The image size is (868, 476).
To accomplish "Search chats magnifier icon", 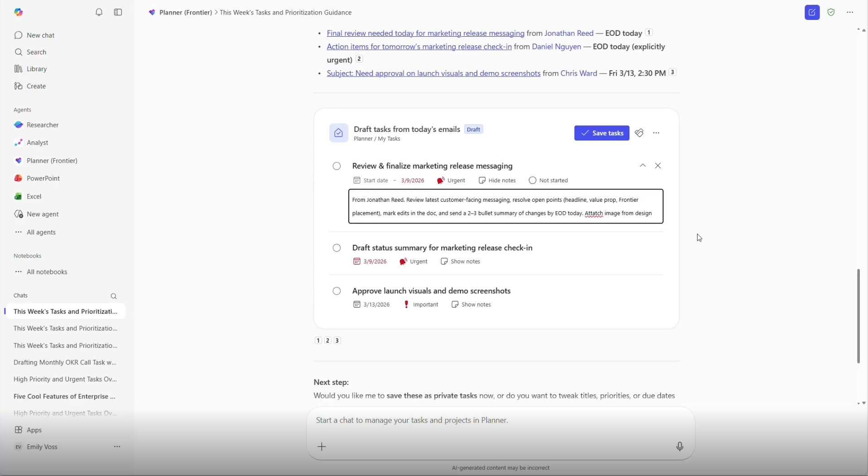I will (114, 296).
